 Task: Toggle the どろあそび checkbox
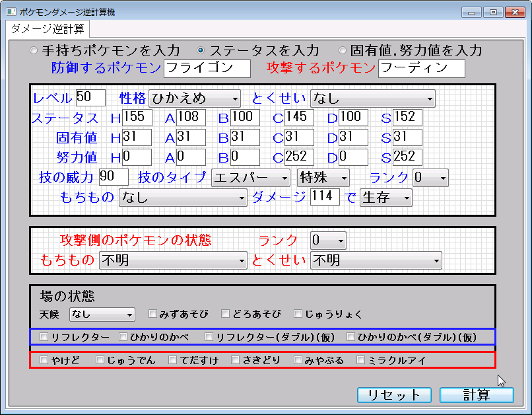coord(225,314)
